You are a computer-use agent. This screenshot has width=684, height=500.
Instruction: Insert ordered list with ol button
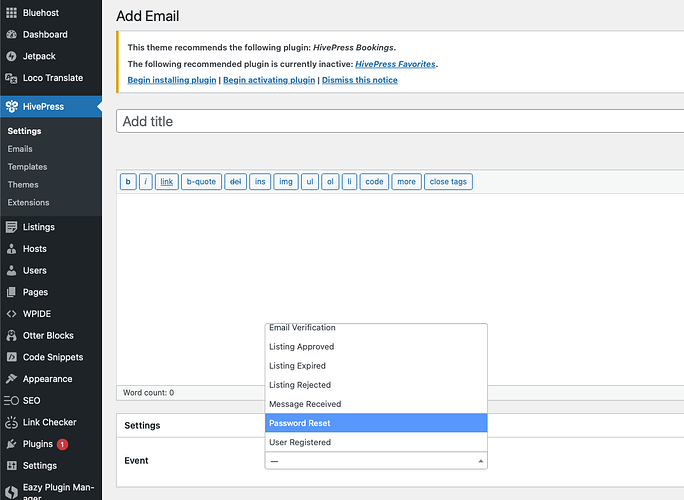click(x=330, y=182)
